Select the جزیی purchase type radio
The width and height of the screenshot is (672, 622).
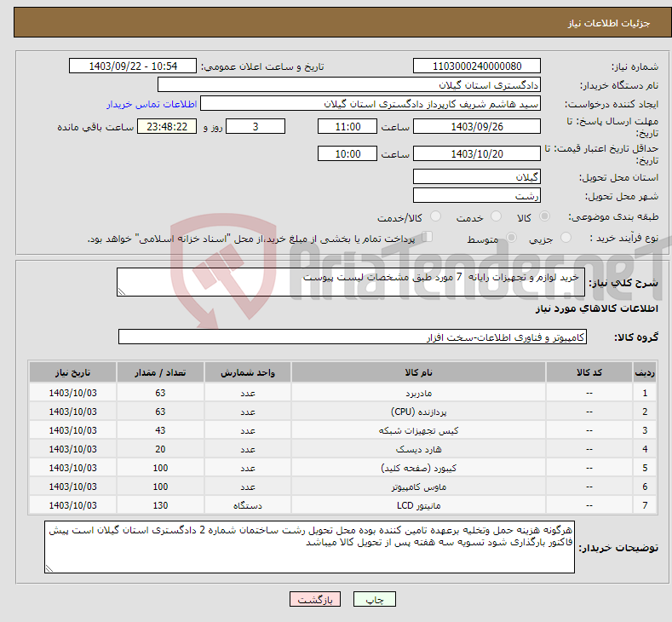566,238
